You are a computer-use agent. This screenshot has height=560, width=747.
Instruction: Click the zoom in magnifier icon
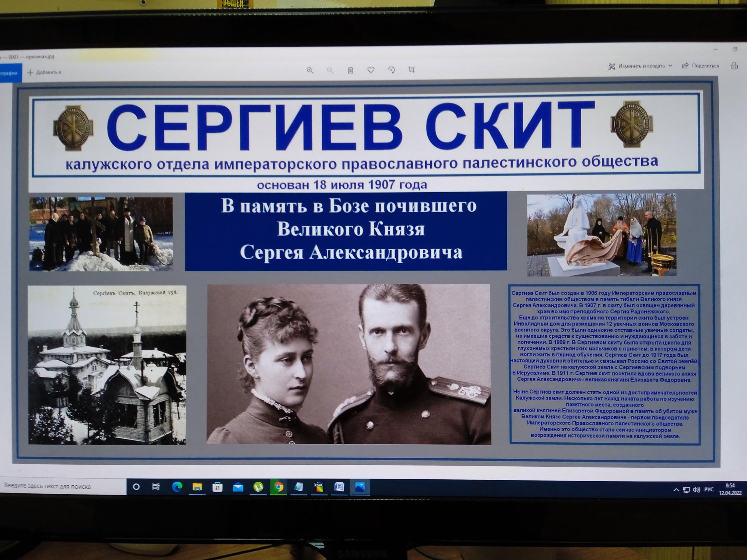310,70
